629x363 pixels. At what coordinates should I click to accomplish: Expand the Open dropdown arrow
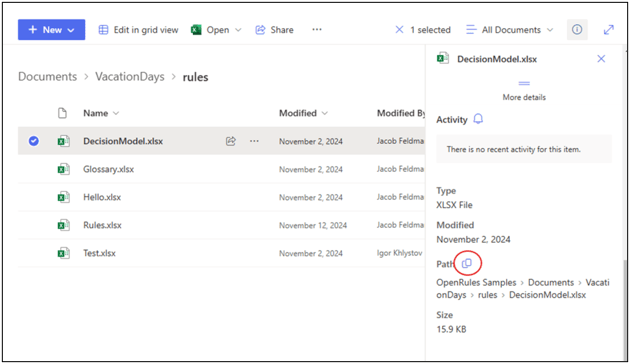pos(238,30)
